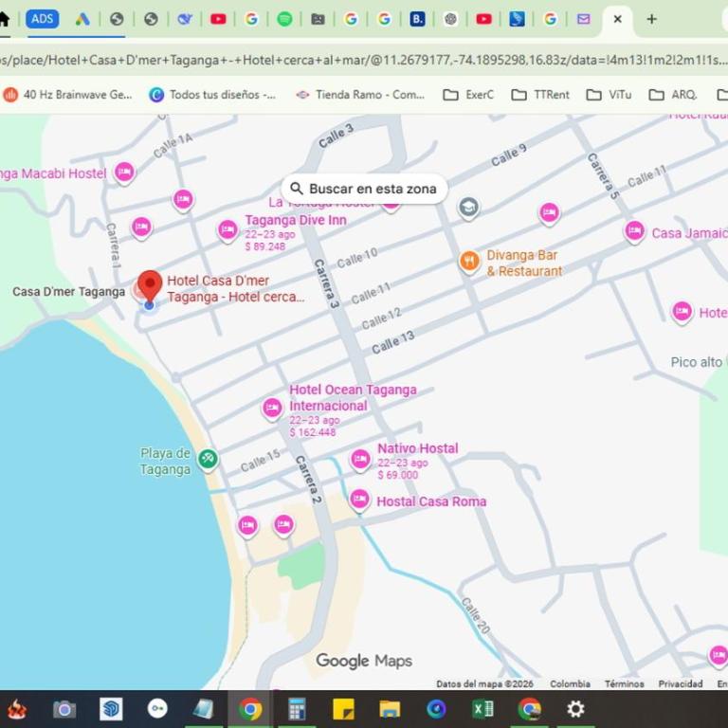Open the purple mail tab
Screen dimensions: 728x728
(x=584, y=19)
